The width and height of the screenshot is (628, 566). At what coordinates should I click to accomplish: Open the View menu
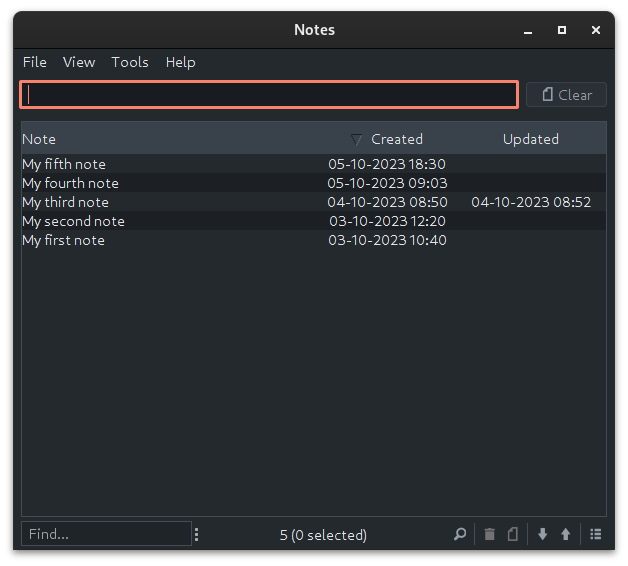(x=79, y=62)
